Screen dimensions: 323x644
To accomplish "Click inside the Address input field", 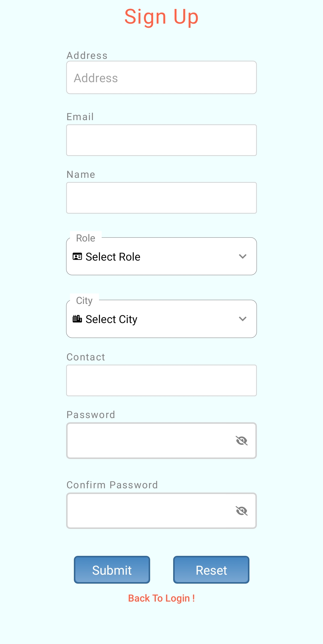I will (161, 77).
